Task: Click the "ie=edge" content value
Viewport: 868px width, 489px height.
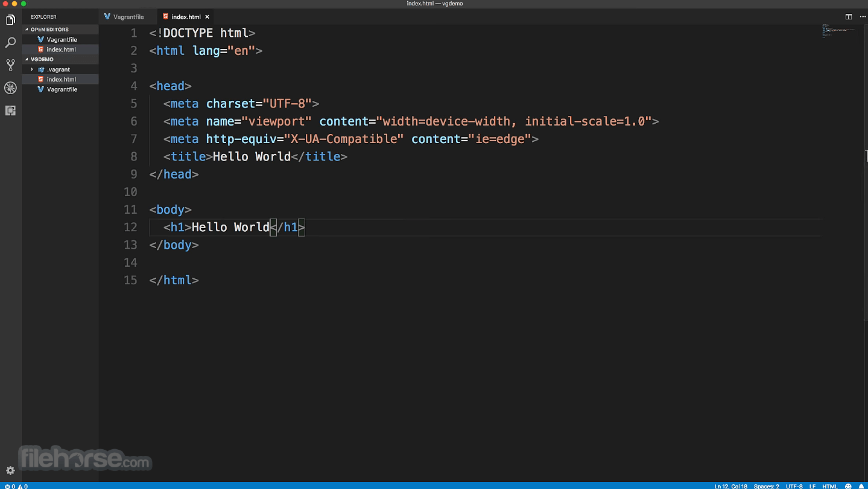Action: click(x=500, y=139)
